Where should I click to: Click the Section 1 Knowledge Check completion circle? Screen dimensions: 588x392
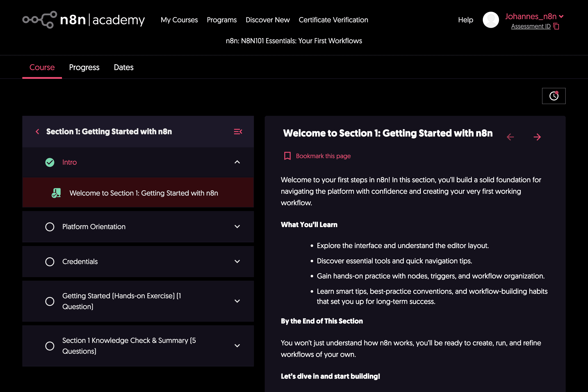point(50,346)
